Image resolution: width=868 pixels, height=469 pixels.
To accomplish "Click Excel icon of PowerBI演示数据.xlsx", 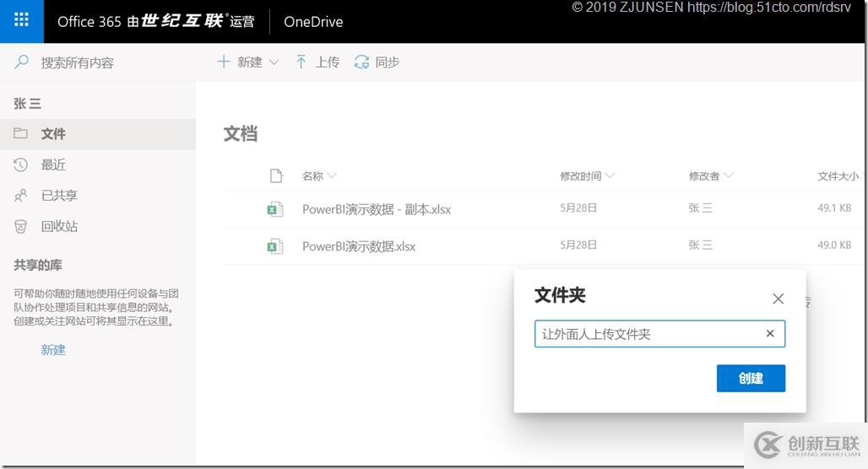I will pos(275,246).
